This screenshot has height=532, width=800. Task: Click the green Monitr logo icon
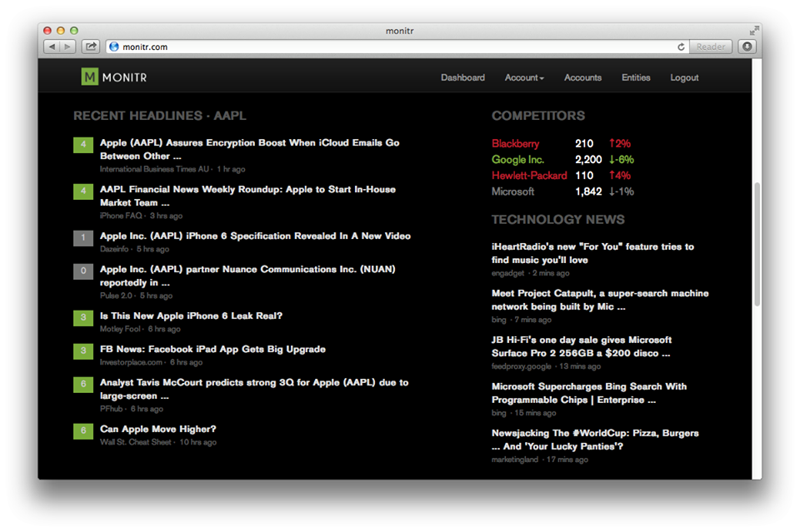89,77
